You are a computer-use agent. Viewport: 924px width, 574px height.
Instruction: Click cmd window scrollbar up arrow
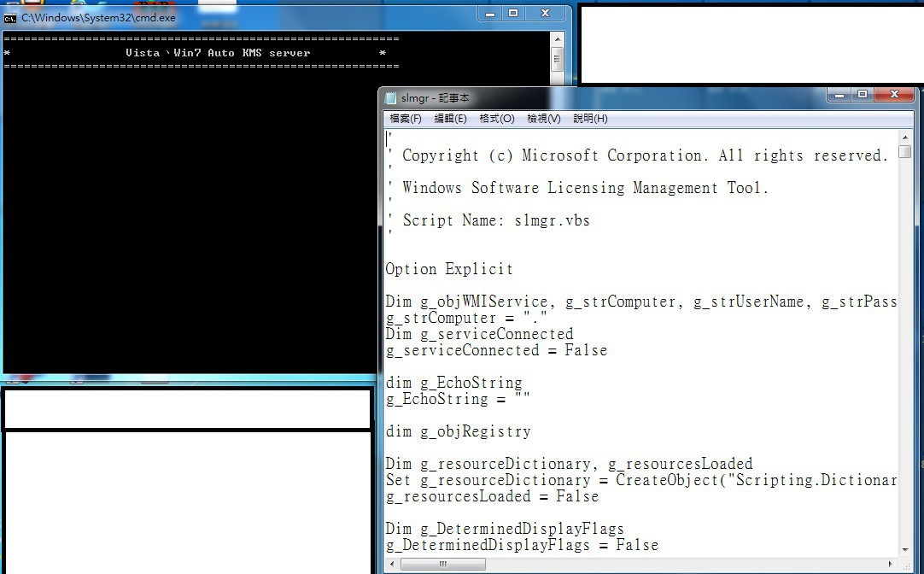coord(557,40)
